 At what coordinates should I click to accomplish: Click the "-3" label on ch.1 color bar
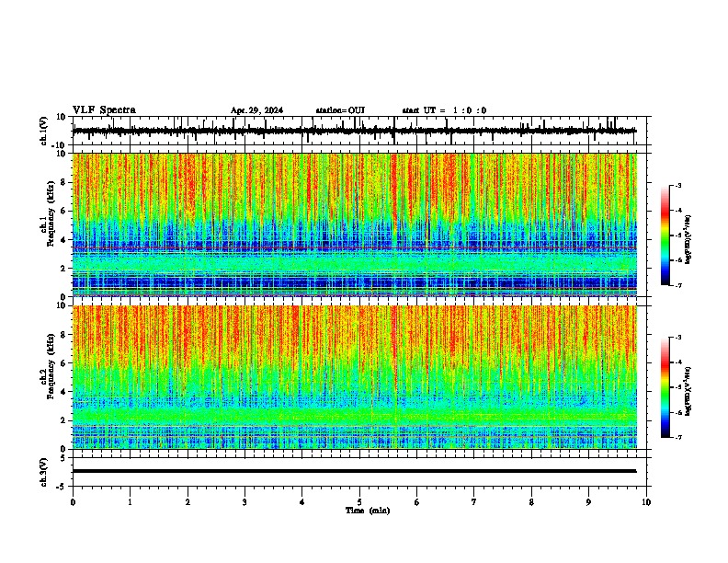tap(678, 185)
